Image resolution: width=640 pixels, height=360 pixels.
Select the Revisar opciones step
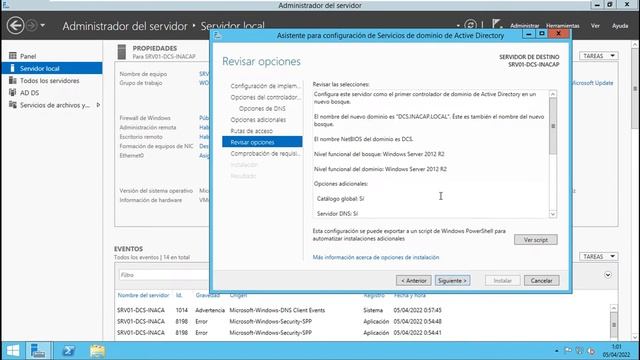click(x=262, y=142)
